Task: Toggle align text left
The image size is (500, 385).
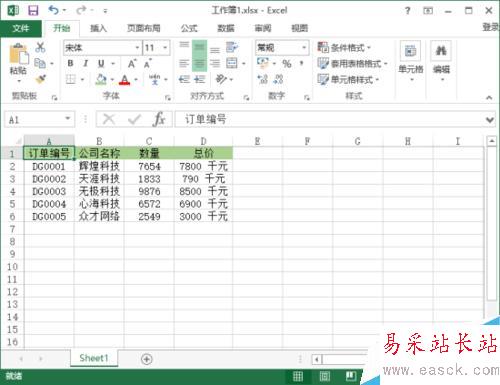Action: click(x=184, y=63)
